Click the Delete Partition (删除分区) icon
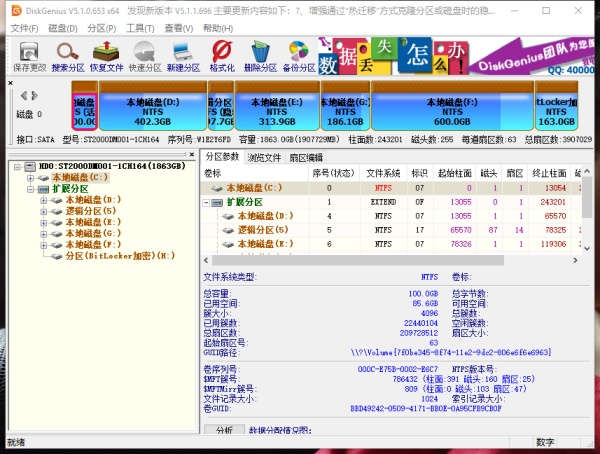600x454 pixels. coord(261,56)
